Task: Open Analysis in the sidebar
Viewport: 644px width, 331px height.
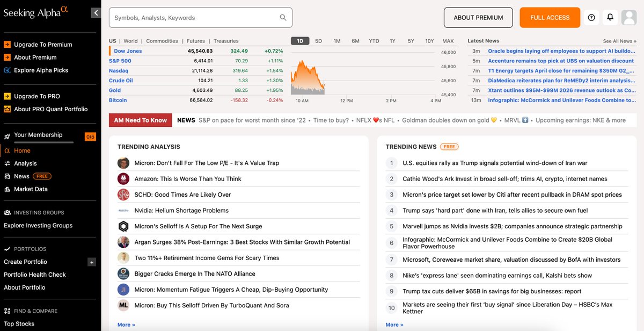Action: (25, 163)
